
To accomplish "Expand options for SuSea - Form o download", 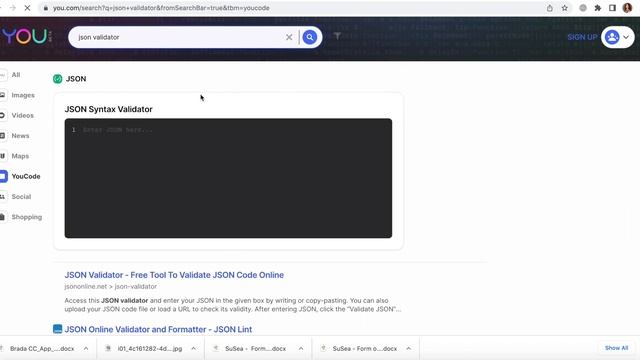I will (409, 349).
